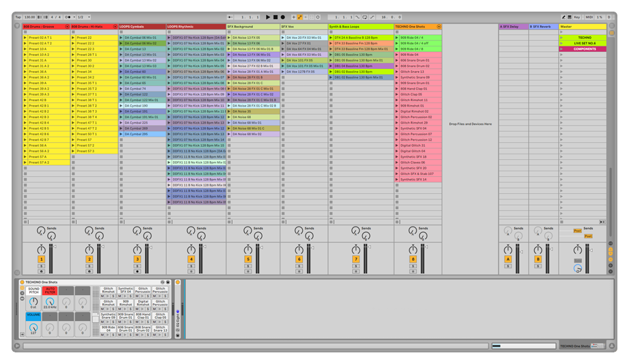This screenshot has width=629, height=364.
Task: Toggle return track A activator
Action: click(x=508, y=260)
